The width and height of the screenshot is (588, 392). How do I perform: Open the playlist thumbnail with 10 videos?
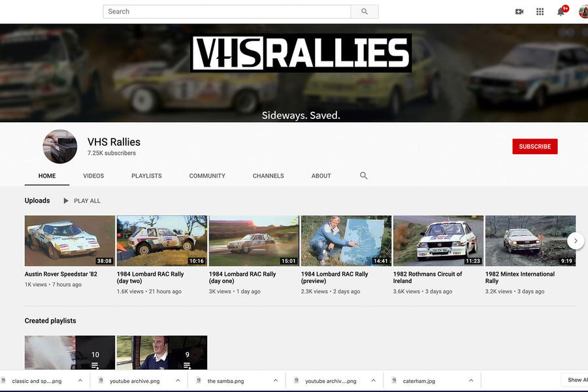pos(70,353)
